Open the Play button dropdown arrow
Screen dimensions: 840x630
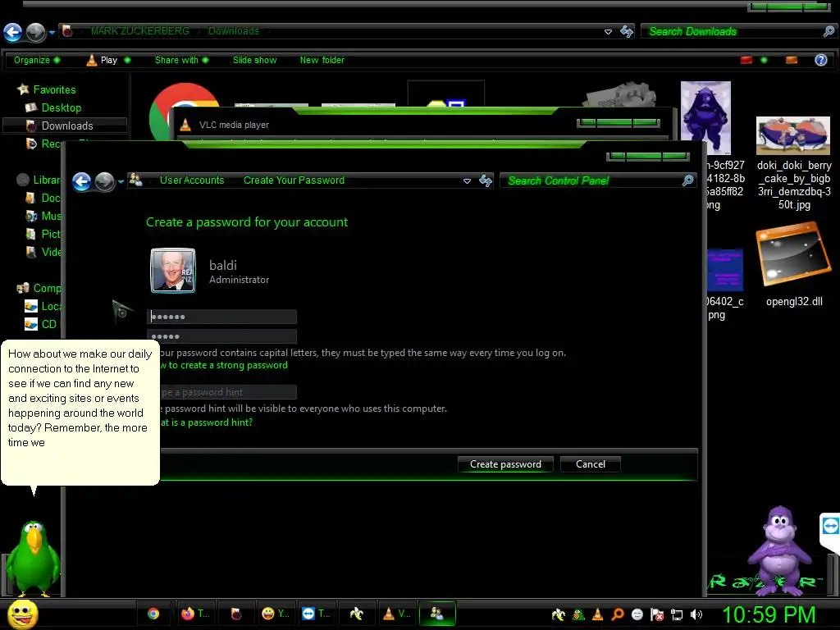[x=127, y=60]
